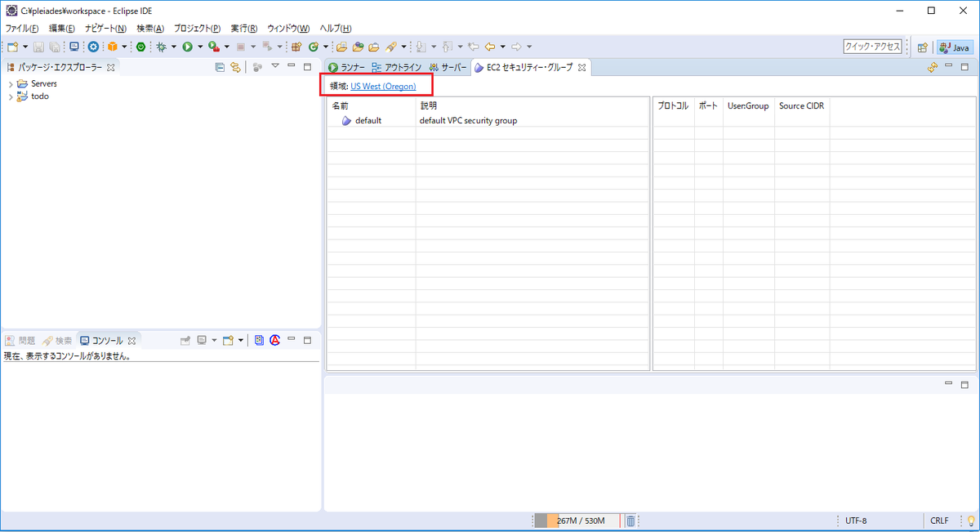
Task: Click the orange AWS cube toolbar icon
Action: [x=112, y=47]
